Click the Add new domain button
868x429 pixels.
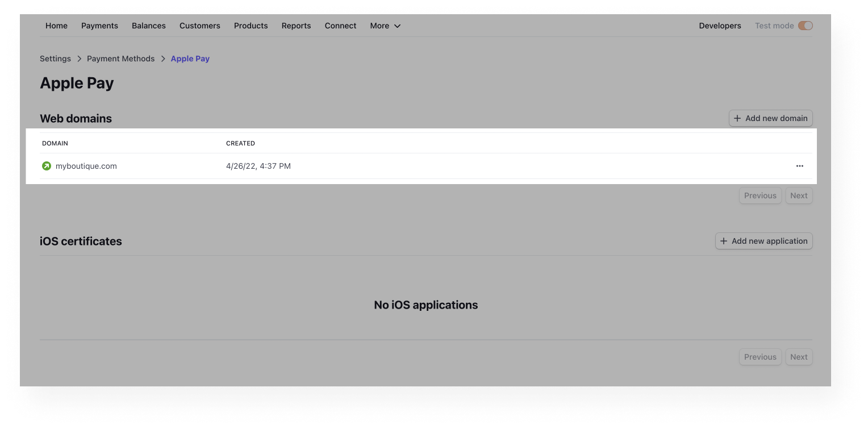click(x=770, y=118)
